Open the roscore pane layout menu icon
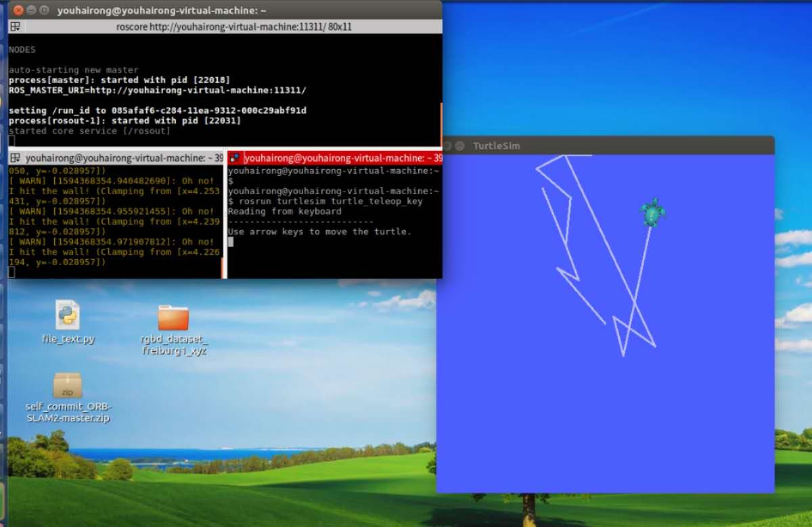 (16, 27)
